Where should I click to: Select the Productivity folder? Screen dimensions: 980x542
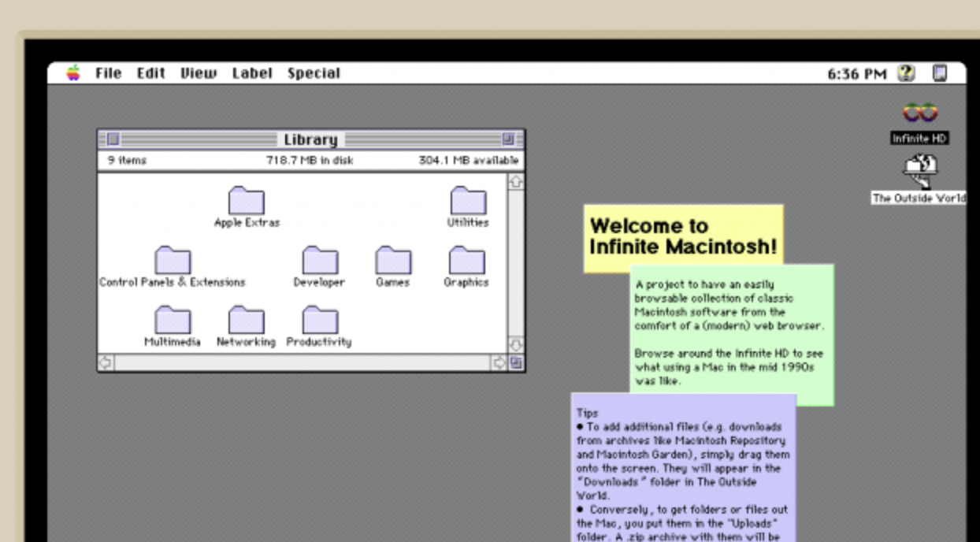click(320, 320)
